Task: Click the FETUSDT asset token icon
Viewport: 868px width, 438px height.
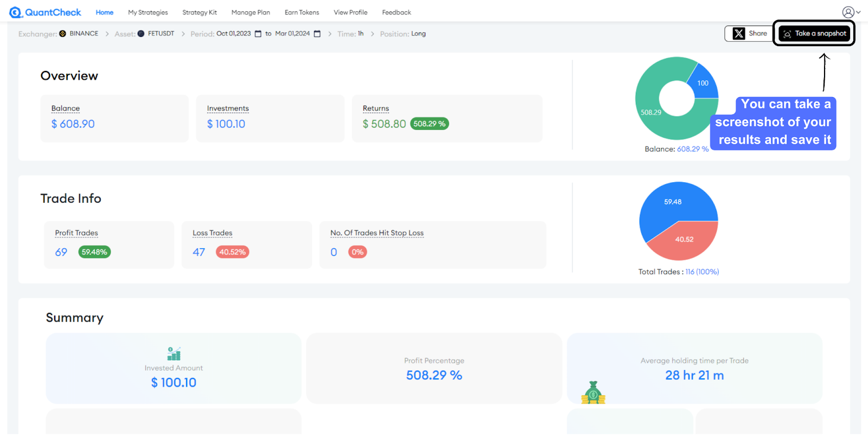Action: tap(141, 34)
